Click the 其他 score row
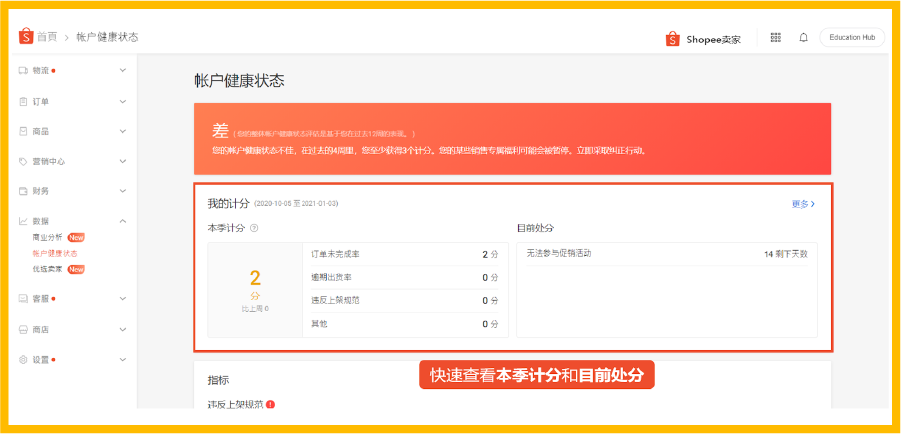The height and width of the screenshot is (434, 901). pos(405,324)
